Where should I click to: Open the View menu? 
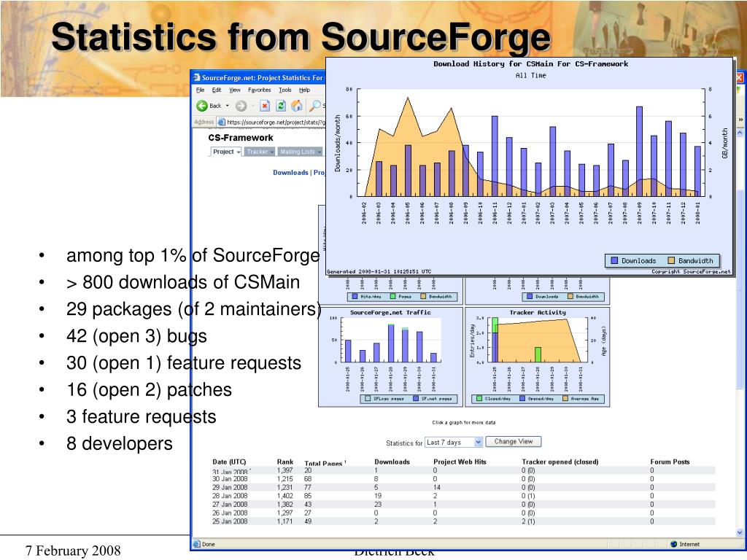pyautogui.click(x=235, y=90)
